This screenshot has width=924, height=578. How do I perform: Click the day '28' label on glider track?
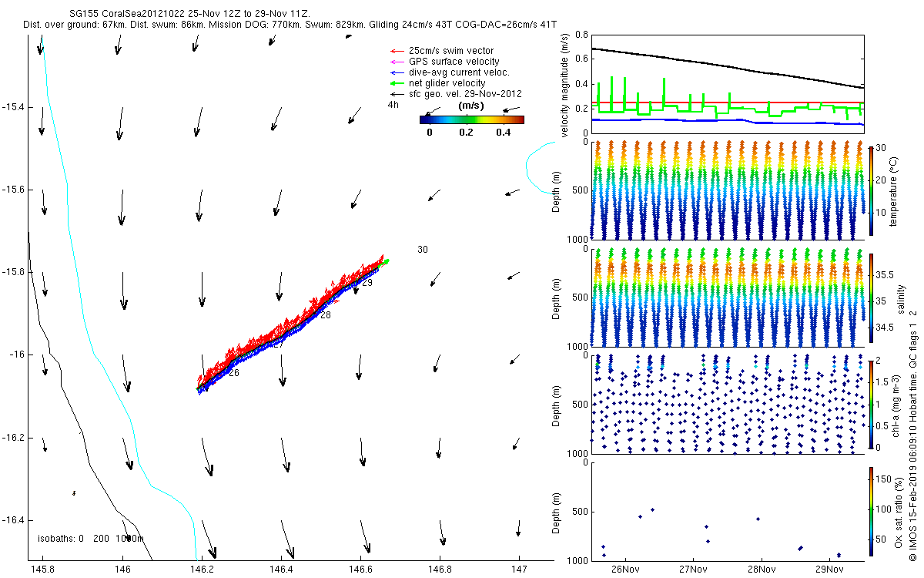point(326,315)
